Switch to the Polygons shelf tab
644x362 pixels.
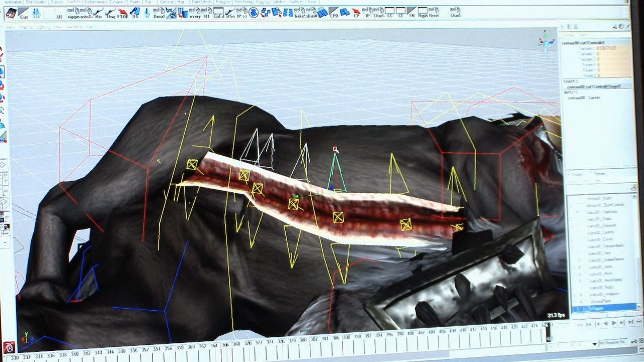point(222,2)
